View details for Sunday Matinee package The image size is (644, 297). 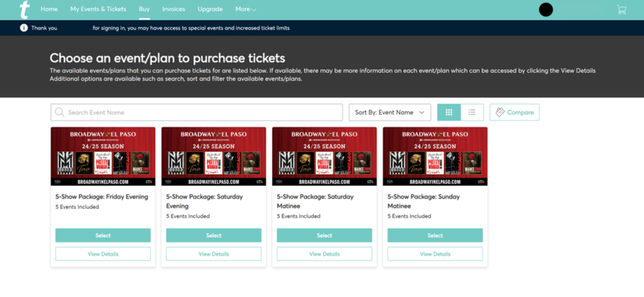tap(435, 254)
